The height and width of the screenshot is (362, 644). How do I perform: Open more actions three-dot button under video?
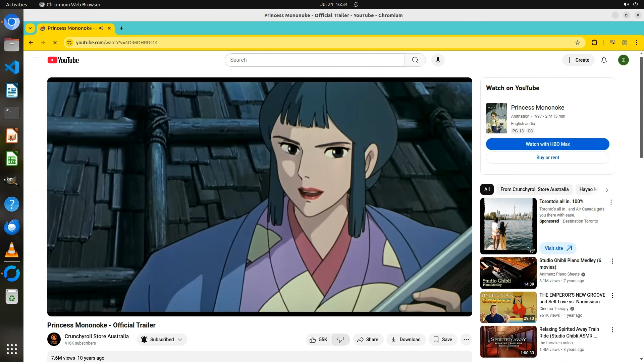tap(466, 340)
